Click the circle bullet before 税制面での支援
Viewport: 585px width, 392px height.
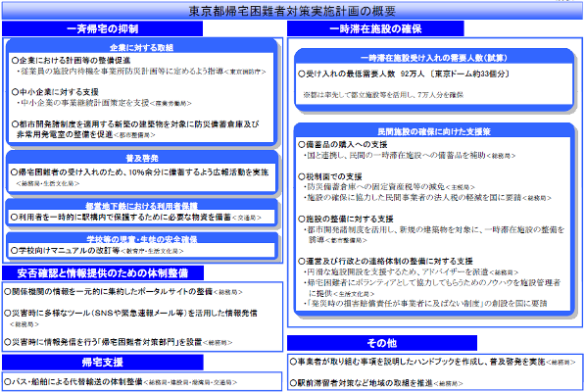[302, 176]
